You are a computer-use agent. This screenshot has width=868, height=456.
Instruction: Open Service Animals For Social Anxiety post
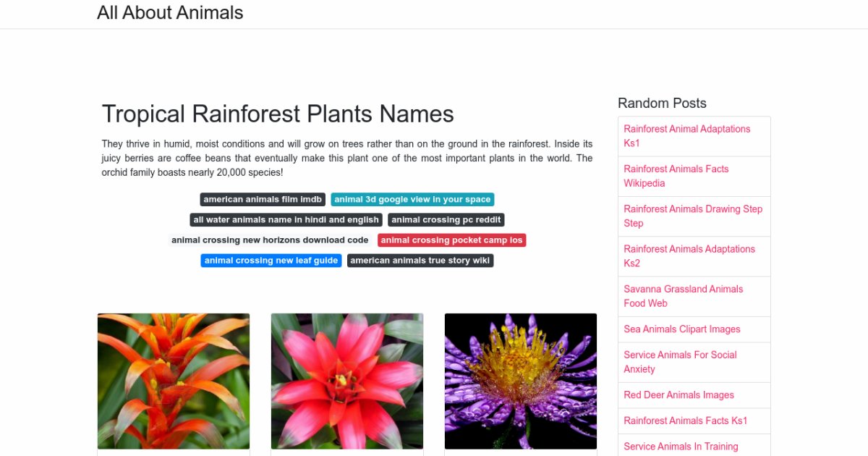point(680,362)
